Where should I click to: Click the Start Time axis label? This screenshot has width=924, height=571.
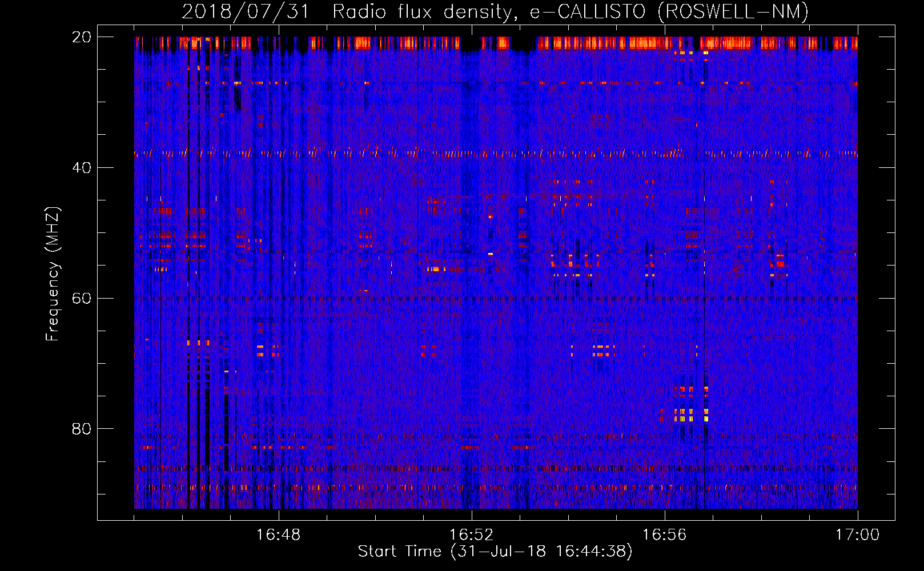tap(495, 552)
